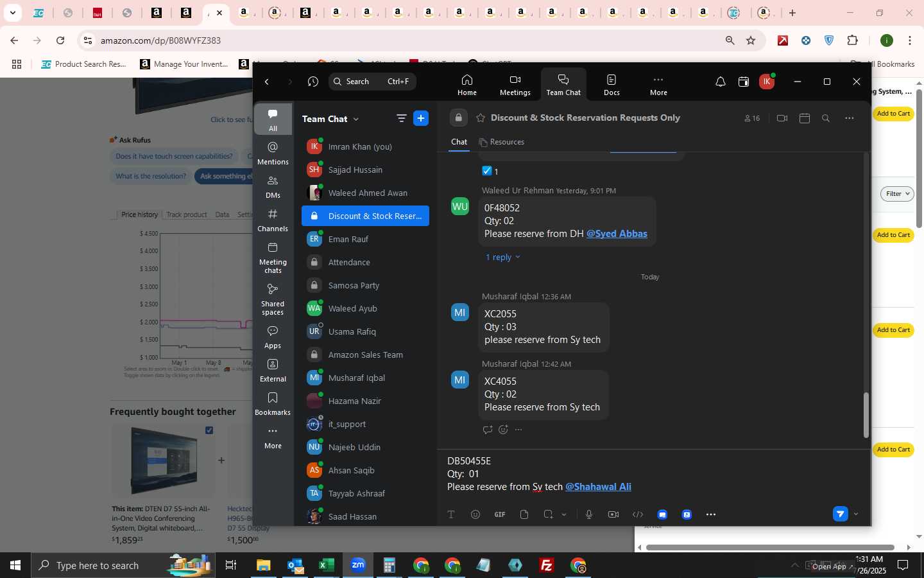Viewport: 924px width, 578px height.
Task: Open Apps in Zoom sidebar
Action: click(273, 337)
